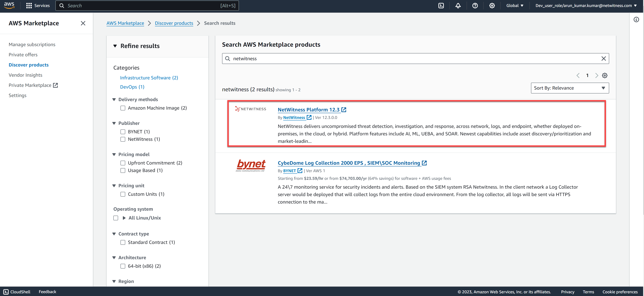Image resolution: width=644 pixels, height=296 pixels.
Task: Check the Amazon Machine Image filter
Action: (123, 108)
